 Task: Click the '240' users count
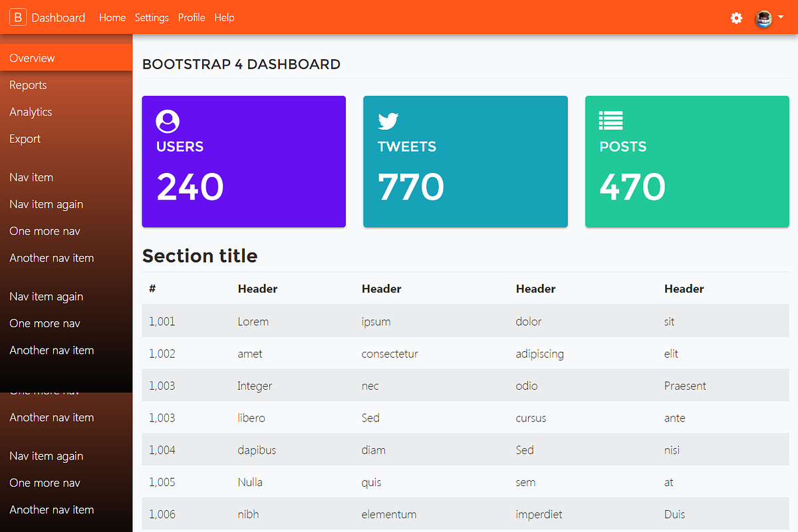tap(190, 187)
